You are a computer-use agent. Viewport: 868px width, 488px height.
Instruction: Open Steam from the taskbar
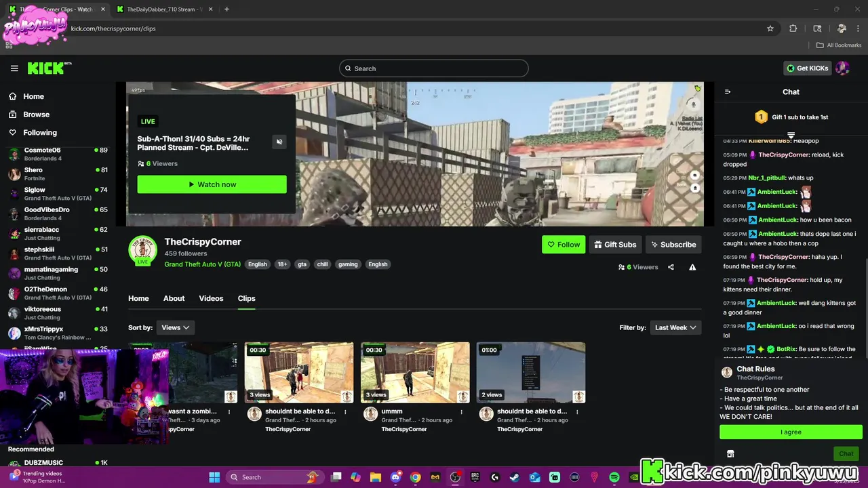point(515,477)
